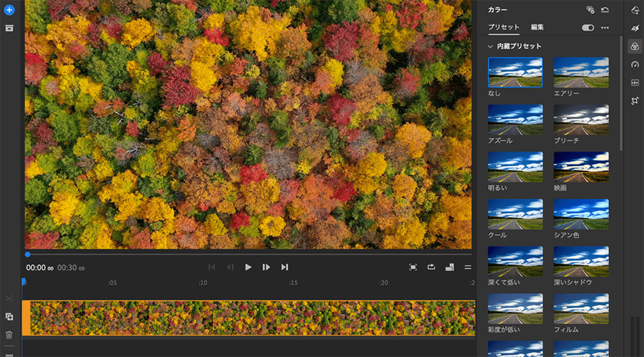Duplicate the clip using the sidebar icon
The image size is (644, 357).
(x=8, y=316)
